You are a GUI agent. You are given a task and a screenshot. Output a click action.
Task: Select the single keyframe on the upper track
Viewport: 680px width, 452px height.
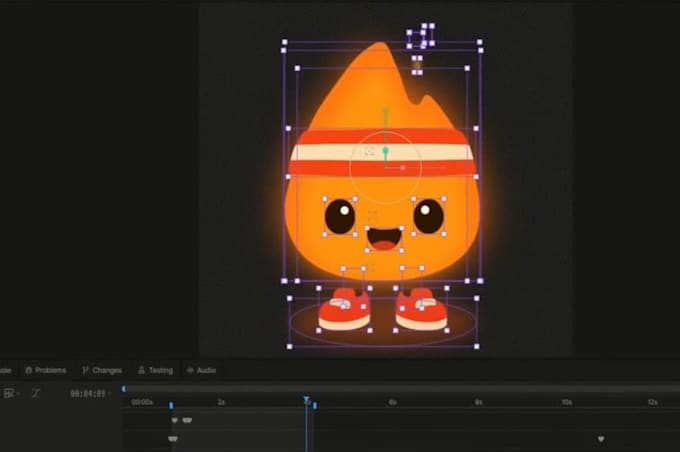point(175,420)
